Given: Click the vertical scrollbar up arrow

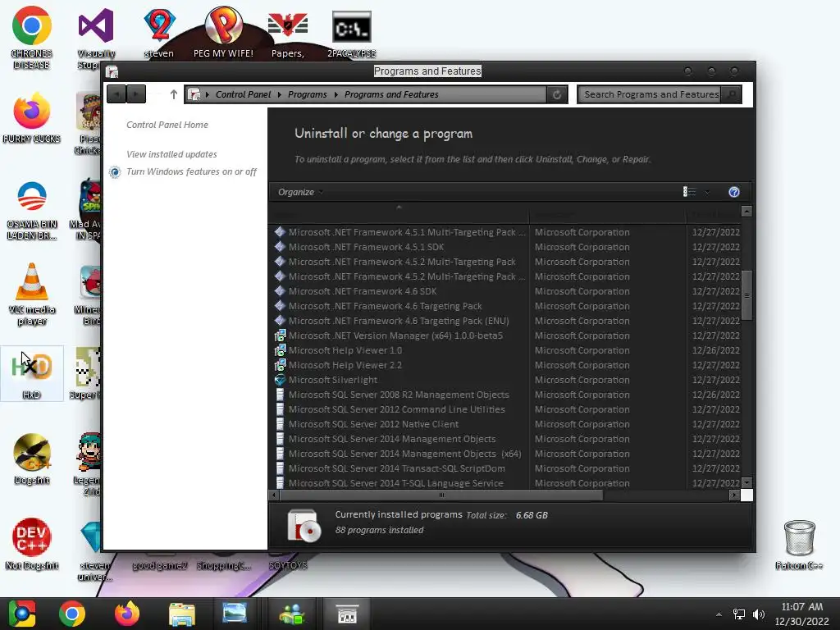Looking at the screenshot, I should point(746,212).
